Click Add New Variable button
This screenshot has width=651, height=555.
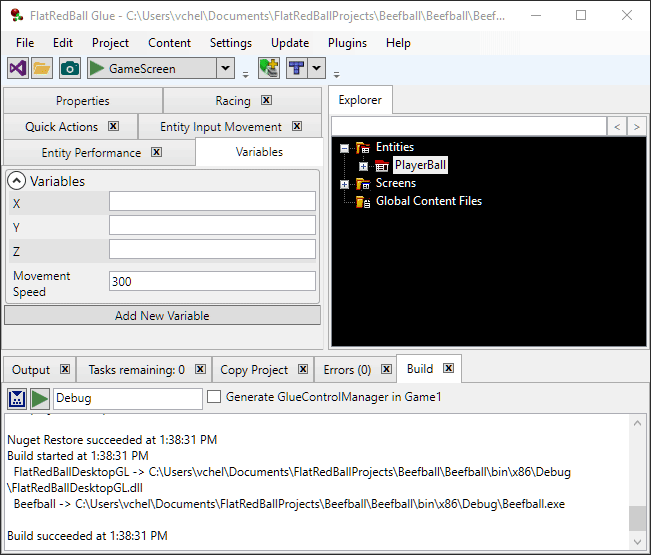point(162,315)
